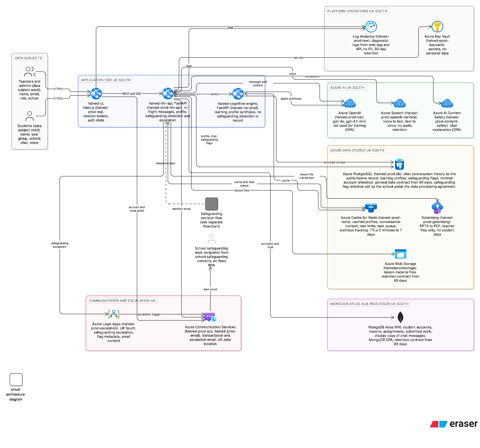Click the 'secrets' connector label
This screenshot has height=448, width=480.
click(299, 58)
